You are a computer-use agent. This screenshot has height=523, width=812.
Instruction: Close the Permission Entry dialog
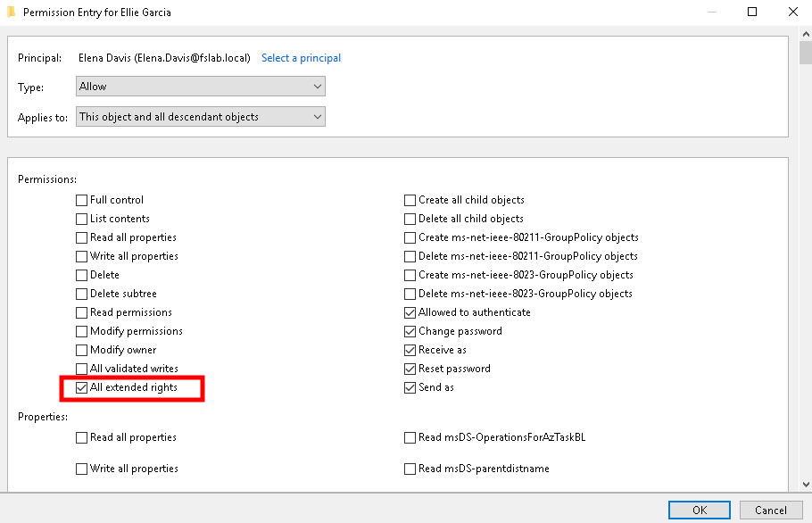click(x=792, y=12)
